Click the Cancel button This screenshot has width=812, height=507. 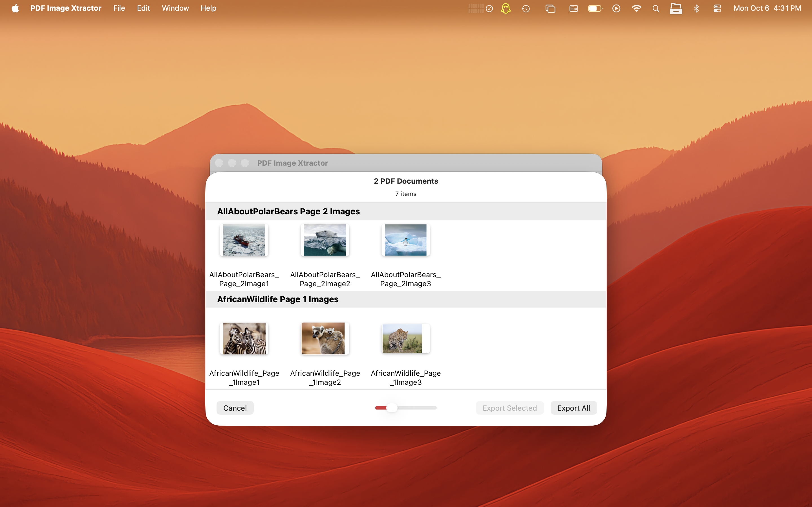tap(235, 408)
